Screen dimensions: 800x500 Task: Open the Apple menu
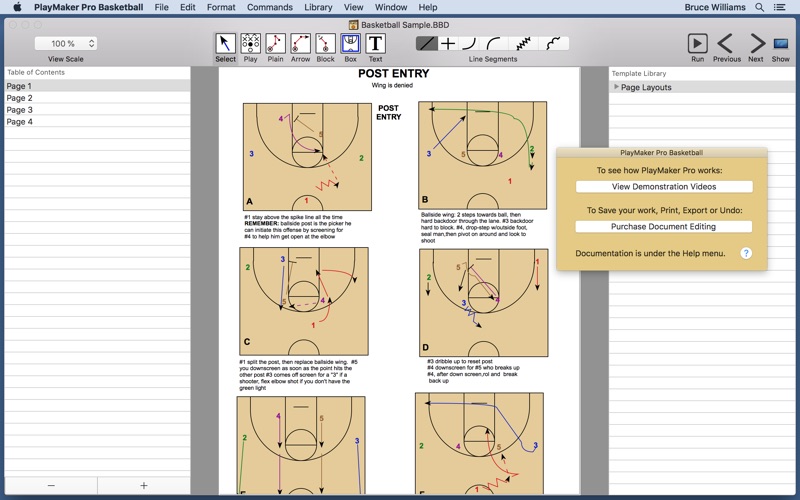[17, 7]
